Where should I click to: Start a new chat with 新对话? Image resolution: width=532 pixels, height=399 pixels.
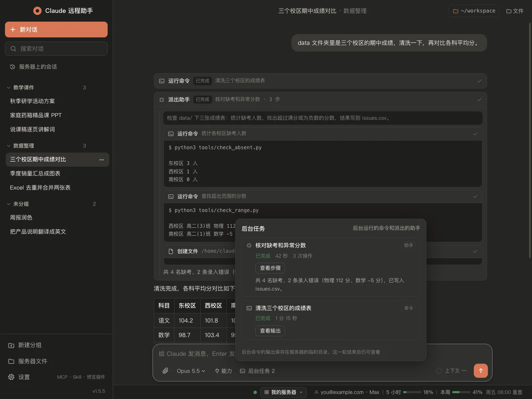[x=56, y=30]
